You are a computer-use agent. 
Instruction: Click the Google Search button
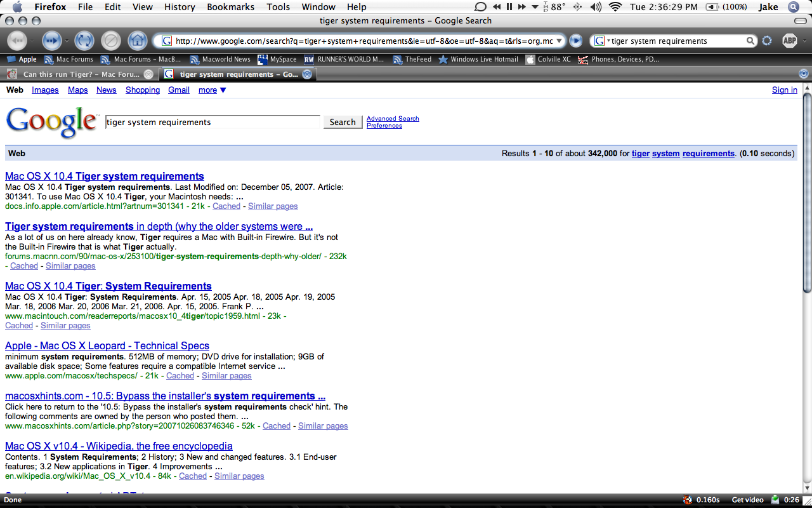[343, 122]
